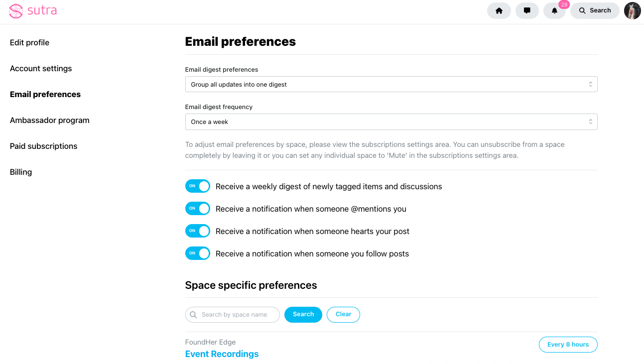Click the 28 notification count badge
This screenshot has width=644, height=364.
(x=564, y=4)
